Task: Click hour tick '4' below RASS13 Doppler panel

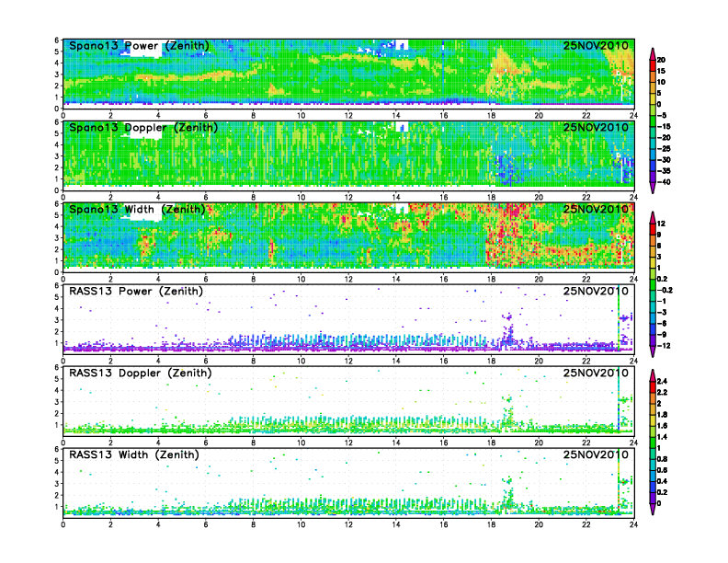Action: click(158, 442)
